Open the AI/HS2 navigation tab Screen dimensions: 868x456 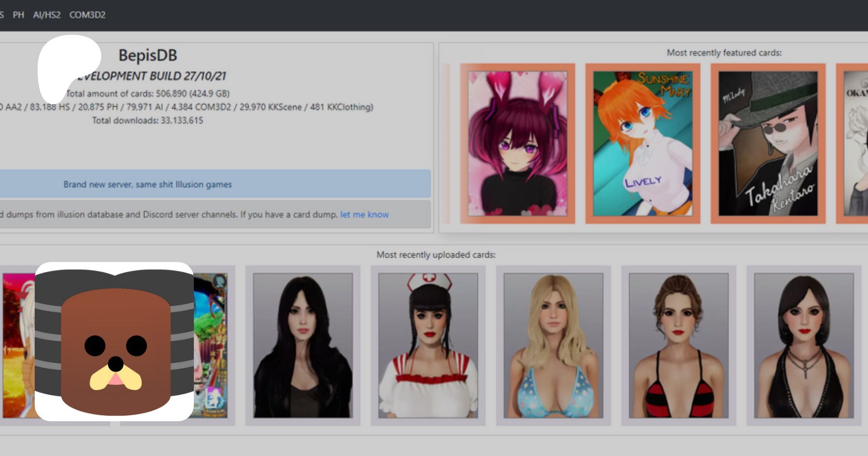coord(47,15)
